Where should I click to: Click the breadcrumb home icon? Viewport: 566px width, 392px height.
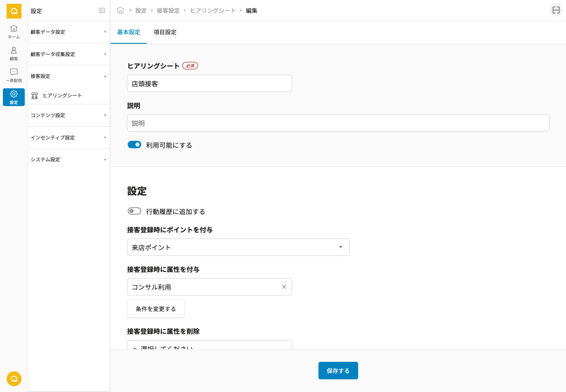click(x=120, y=10)
